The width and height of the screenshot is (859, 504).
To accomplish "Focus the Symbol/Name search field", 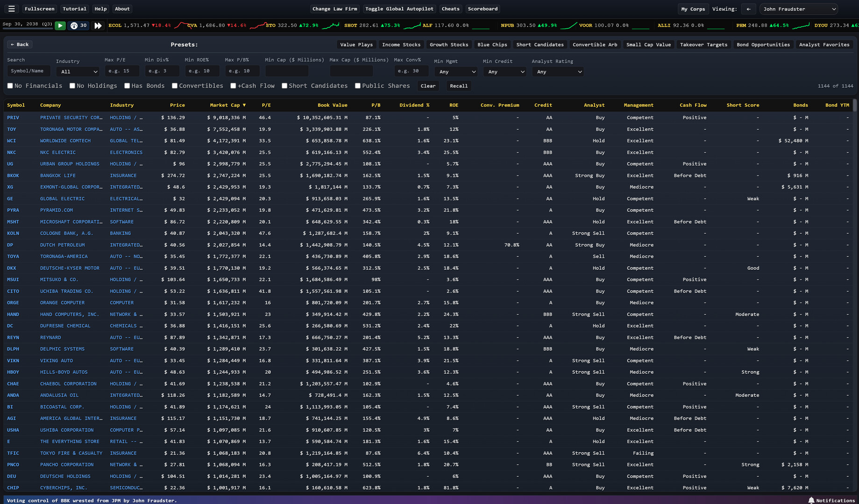I will point(28,71).
